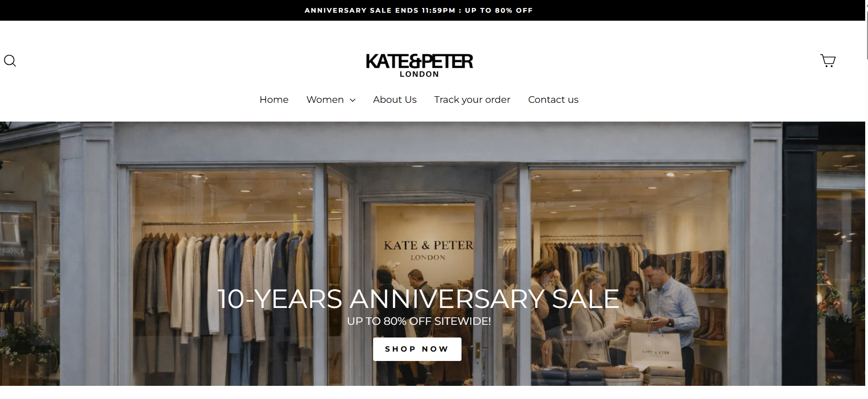Click the LONDON text under the header logo
The width and height of the screenshot is (868, 399).
419,74
